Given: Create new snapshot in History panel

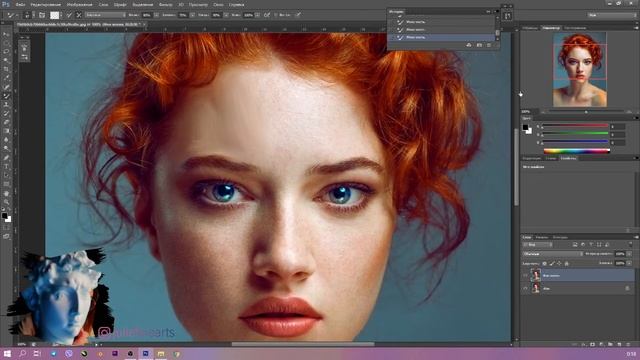Looking at the screenshot, I should [x=479, y=45].
